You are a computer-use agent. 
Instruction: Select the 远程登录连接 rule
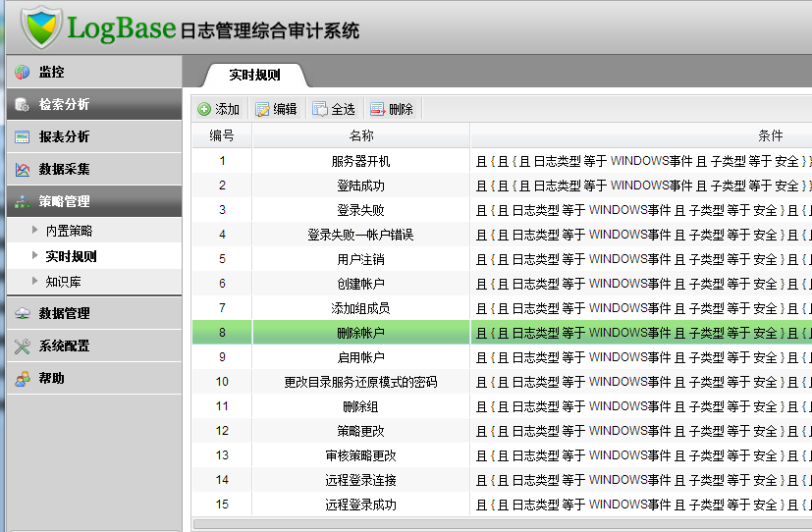(x=361, y=480)
